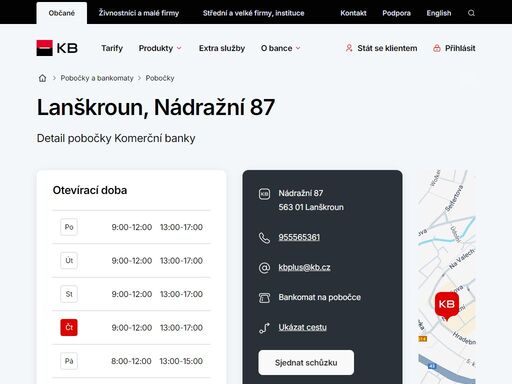This screenshot has height=384, width=512.
Task: Select the route icon beside Ukázat cestu
Action: 264,327
